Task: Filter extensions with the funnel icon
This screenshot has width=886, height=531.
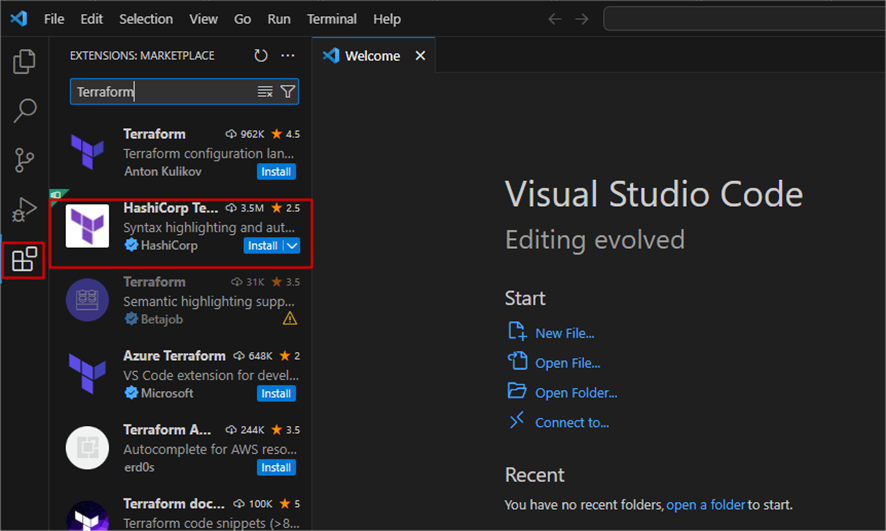Action: [288, 92]
